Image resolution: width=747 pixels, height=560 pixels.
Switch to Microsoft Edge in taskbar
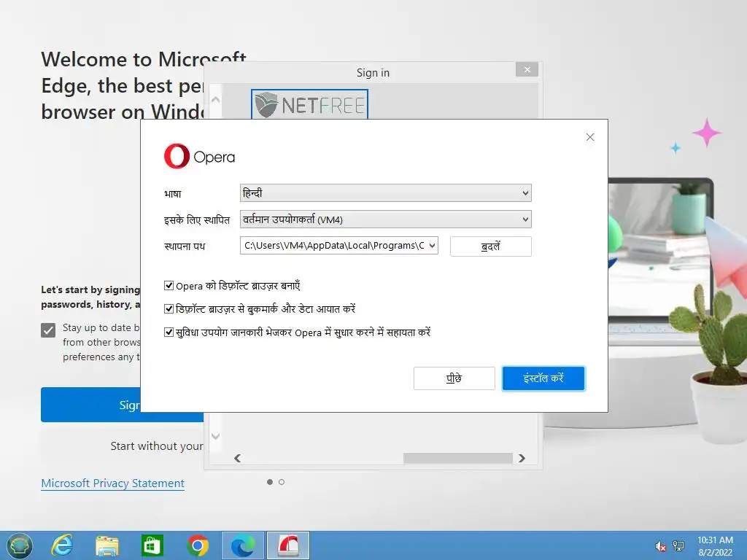[243, 545]
